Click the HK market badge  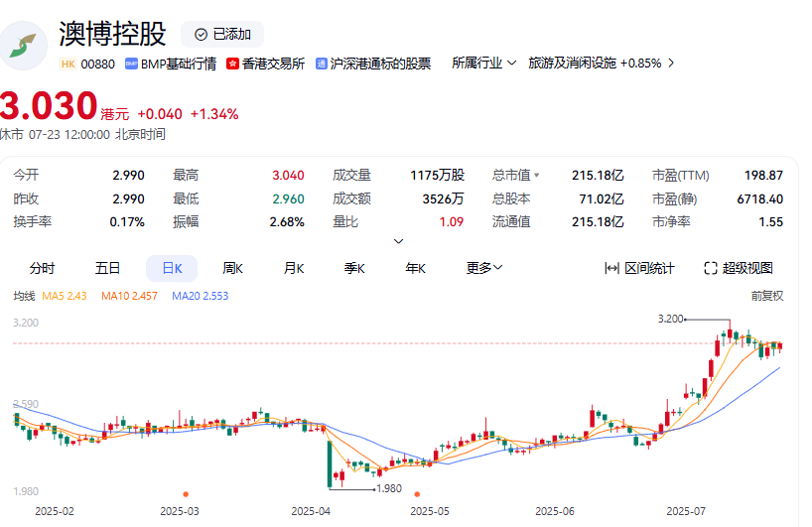(x=68, y=64)
